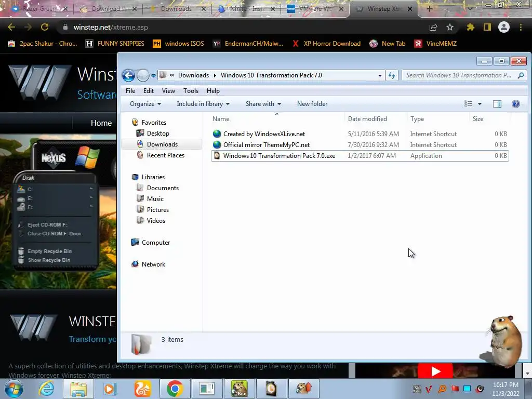The image size is (532, 399).
Task: Expand the address bar history dropdown
Action: click(380, 76)
